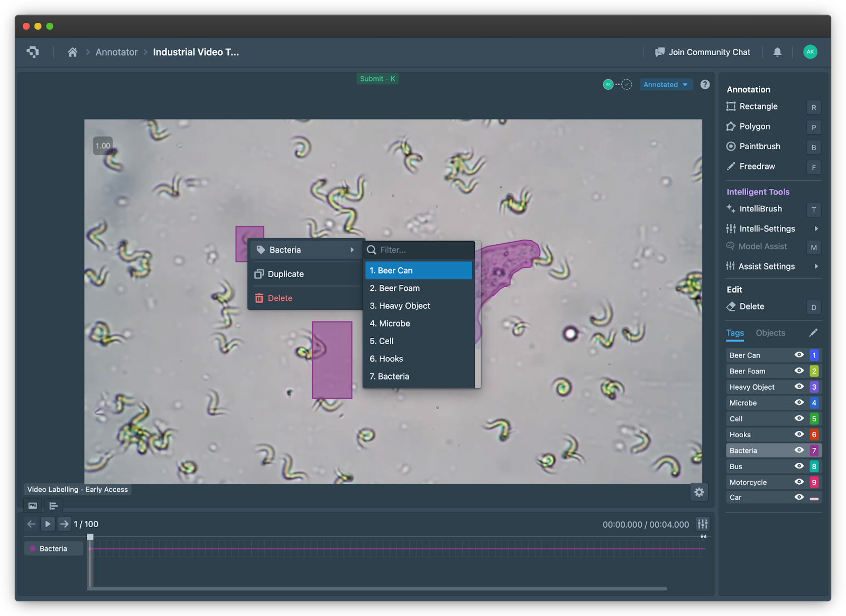The image size is (846, 616).
Task: Select the Delete edit tool
Action: coord(751,306)
